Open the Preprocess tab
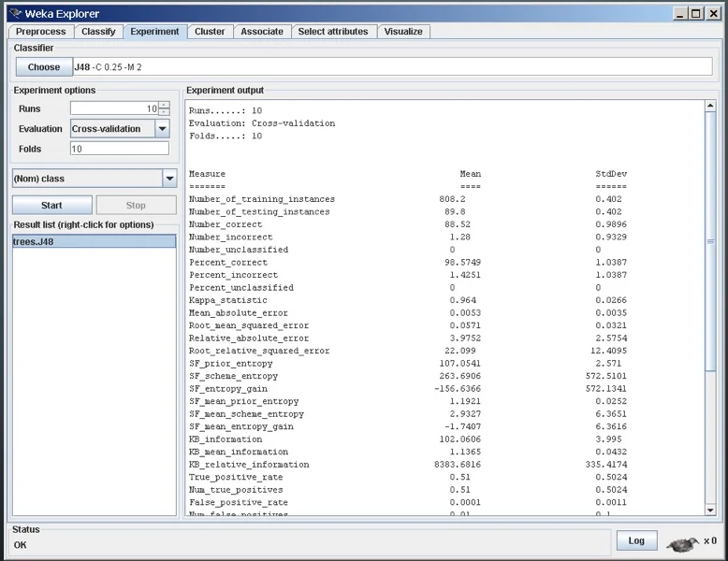 pyautogui.click(x=40, y=32)
